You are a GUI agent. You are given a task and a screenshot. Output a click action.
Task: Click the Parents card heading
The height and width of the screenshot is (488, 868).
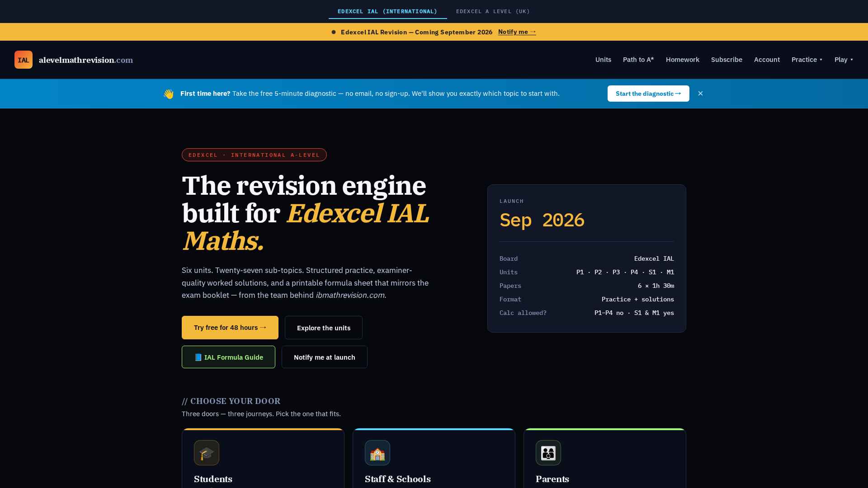pos(552,479)
